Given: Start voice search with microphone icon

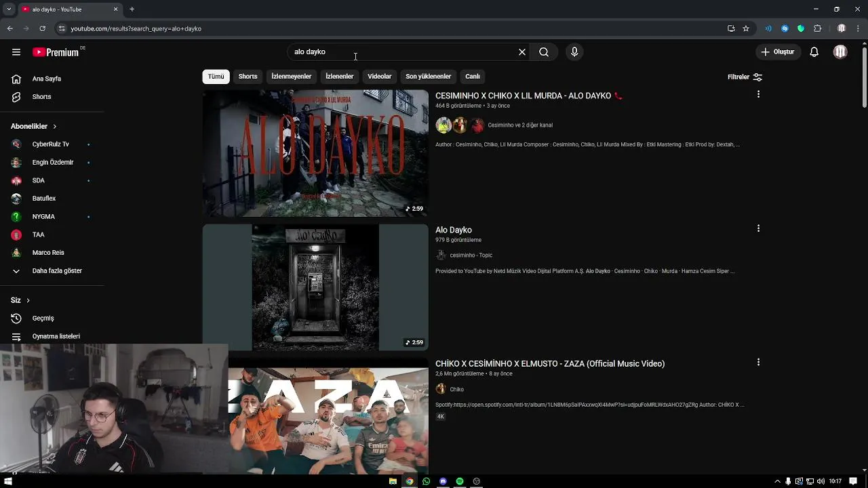Looking at the screenshot, I should (x=574, y=52).
